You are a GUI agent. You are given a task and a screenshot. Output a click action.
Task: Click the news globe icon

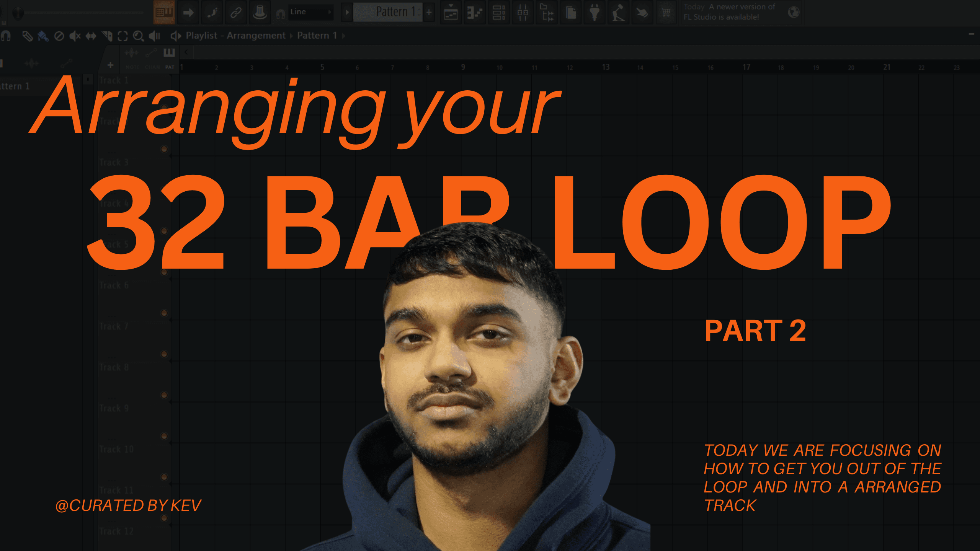(x=794, y=12)
